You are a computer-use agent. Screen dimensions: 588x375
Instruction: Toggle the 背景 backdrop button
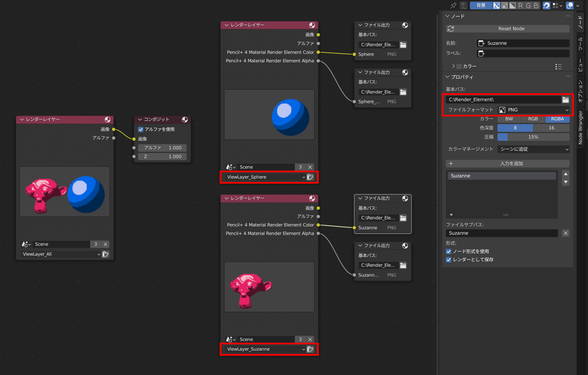pos(481,5)
